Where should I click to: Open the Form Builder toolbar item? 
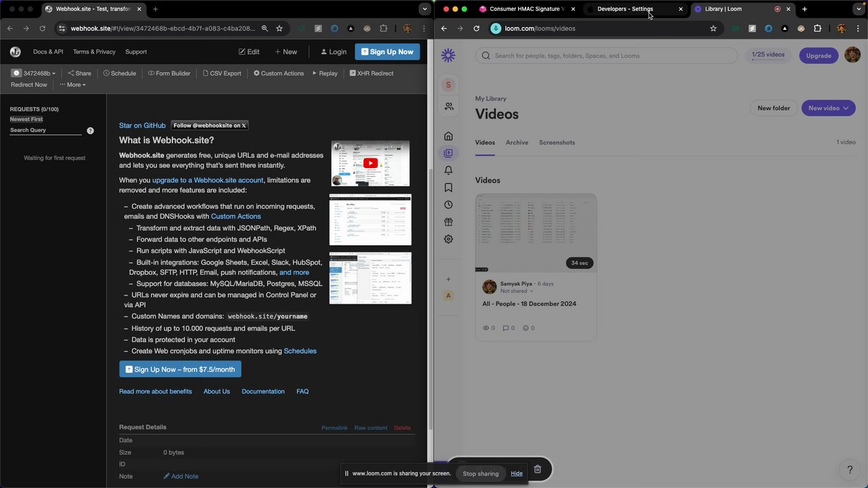tap(170, 73)
